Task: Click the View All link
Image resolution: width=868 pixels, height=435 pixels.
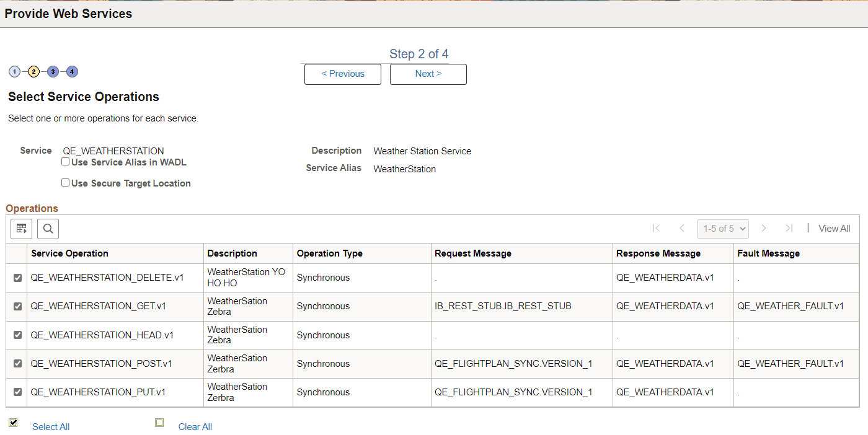Action: point(834,228)
